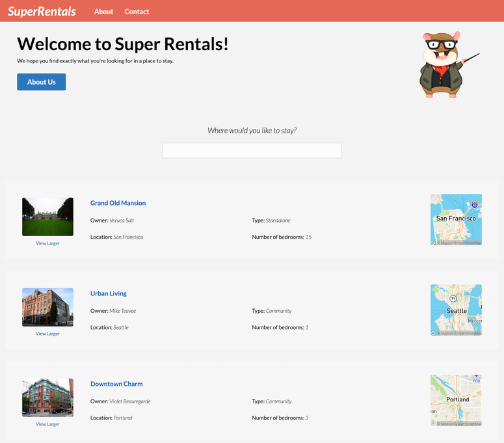Open the Urban Living listing title
Screen dimensions: 504x443
(x=109, y=293)
